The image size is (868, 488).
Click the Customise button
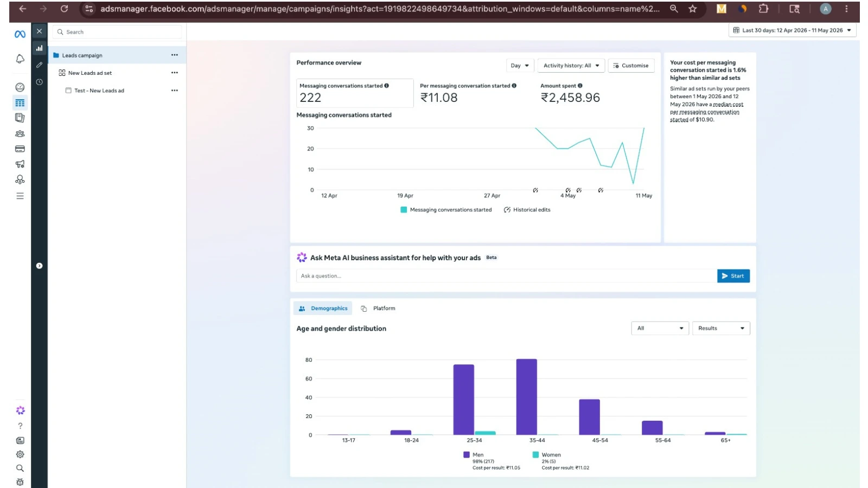click(631, 66)
